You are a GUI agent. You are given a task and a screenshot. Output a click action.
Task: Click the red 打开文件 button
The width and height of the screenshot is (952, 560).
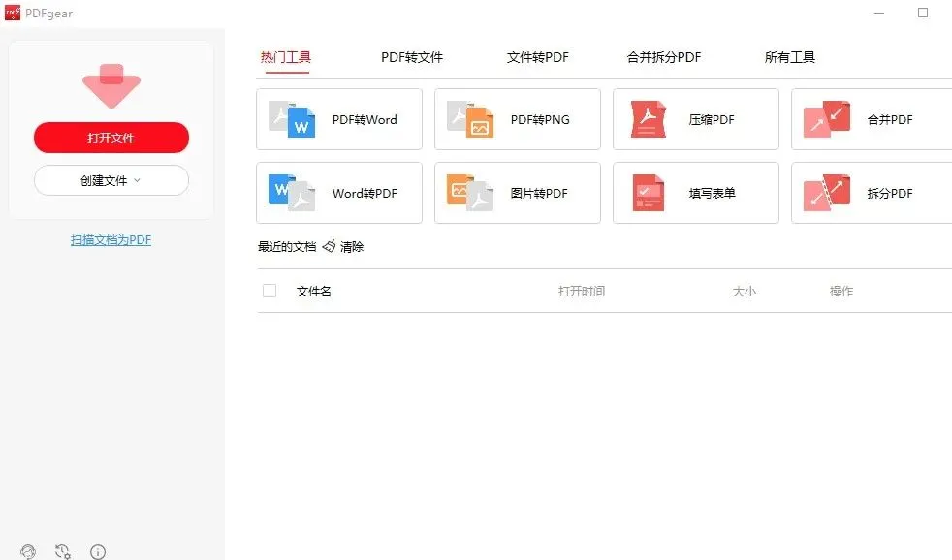click(111, 138)
